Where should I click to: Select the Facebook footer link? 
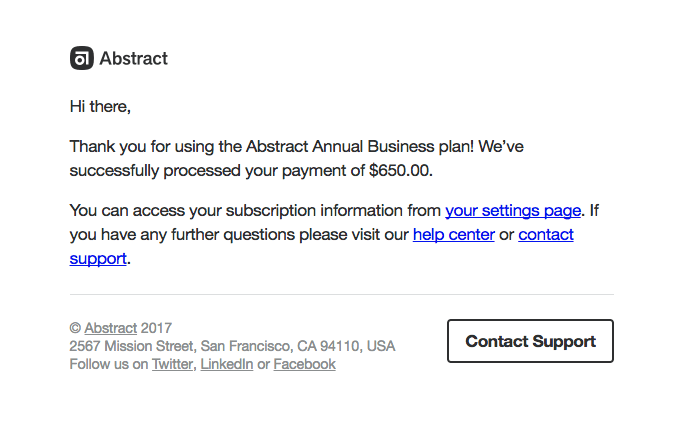[304, 364]
